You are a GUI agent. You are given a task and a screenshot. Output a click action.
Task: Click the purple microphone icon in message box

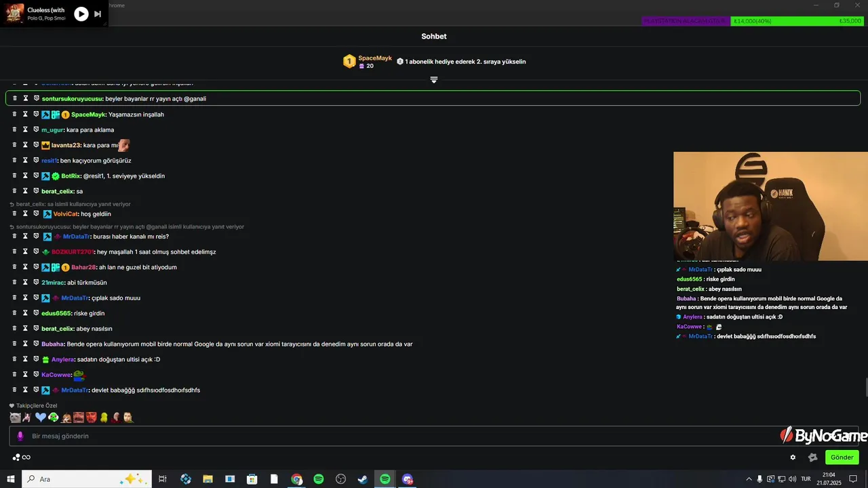[x=20, y=436]
